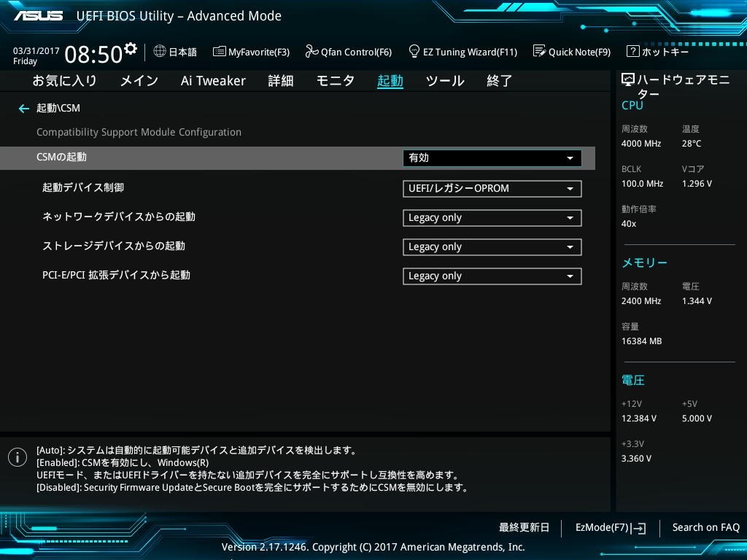The height and width of the screenshot is (560, 747).
Task: Open the CSMの起動 dropdown set to 有効
Action: coord(492,158)
